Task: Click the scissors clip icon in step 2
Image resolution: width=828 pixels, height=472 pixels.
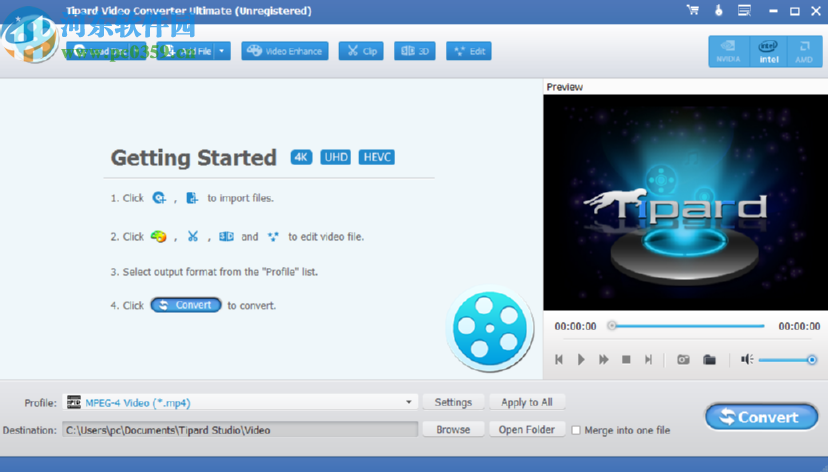Action: (193, 237)
